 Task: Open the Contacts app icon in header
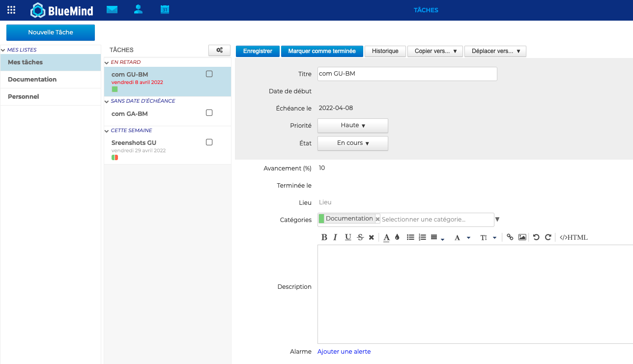point(138,9)
